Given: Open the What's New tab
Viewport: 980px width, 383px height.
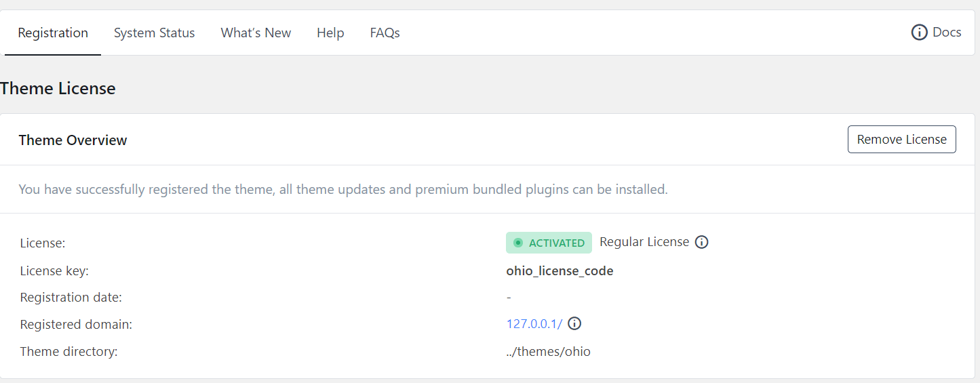Looking at the screenshot, I should point(256,33).
